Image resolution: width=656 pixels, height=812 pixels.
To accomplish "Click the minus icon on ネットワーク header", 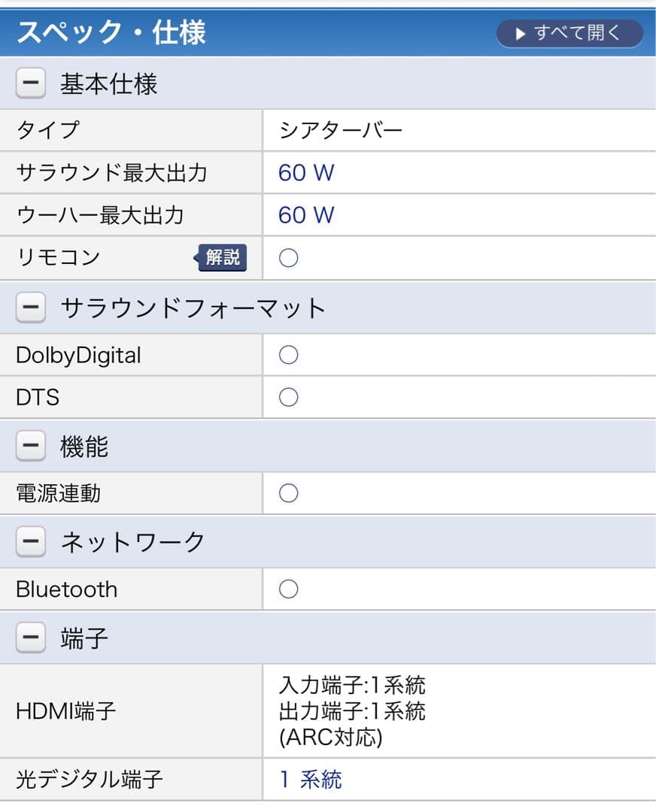I will click(29, 541).
